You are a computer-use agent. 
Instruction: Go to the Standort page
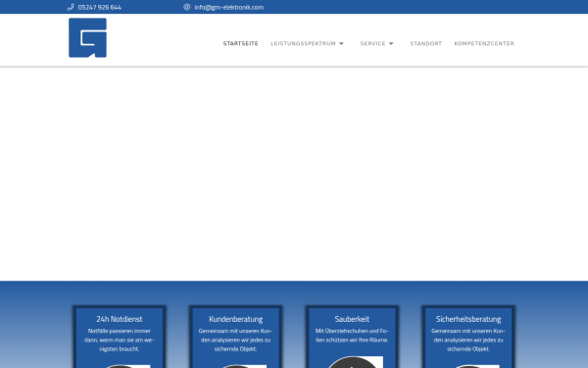pos(426,43)
